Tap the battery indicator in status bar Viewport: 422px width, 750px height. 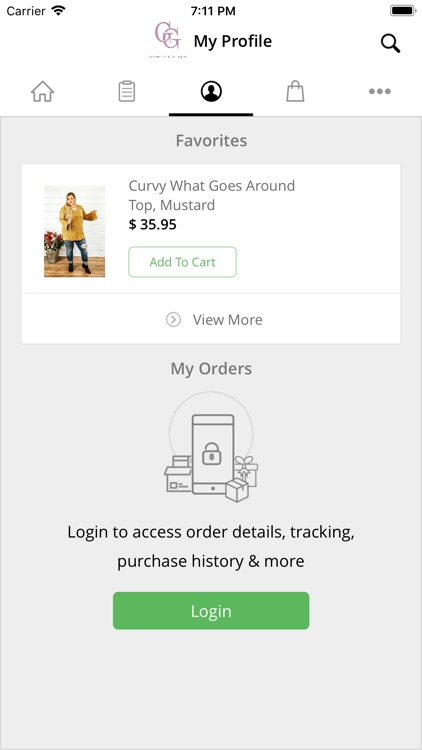pos(403,11)
